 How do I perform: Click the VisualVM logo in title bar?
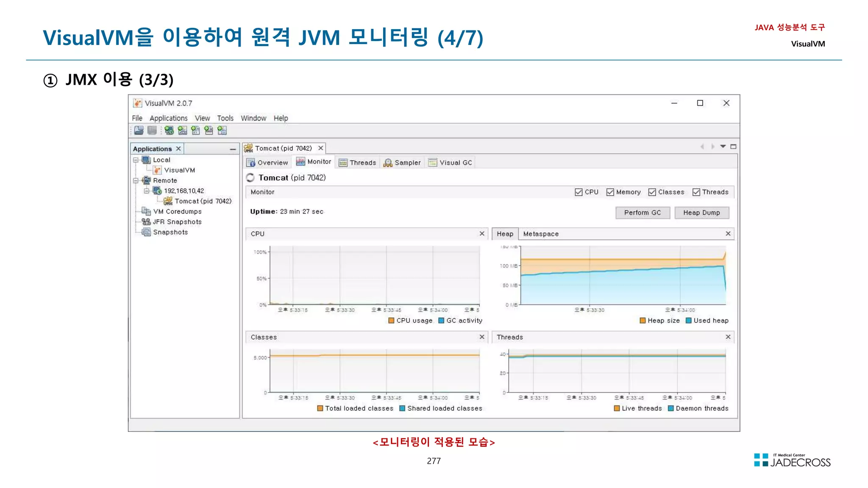(137, 103)
